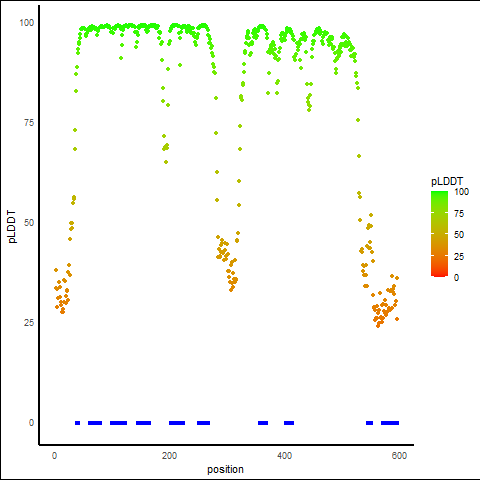Click the vertical pLDDT y-axis title
The height and width of the screenshot is (480, 480).
point(12,226)
